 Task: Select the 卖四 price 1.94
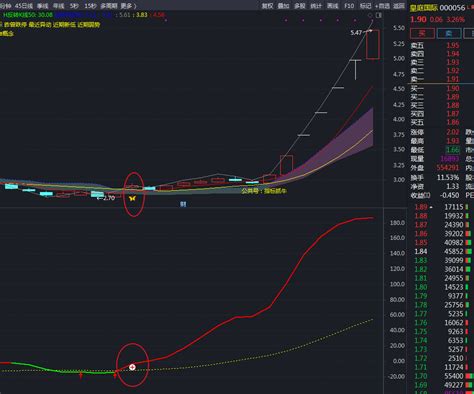click(x=453, y=54)
